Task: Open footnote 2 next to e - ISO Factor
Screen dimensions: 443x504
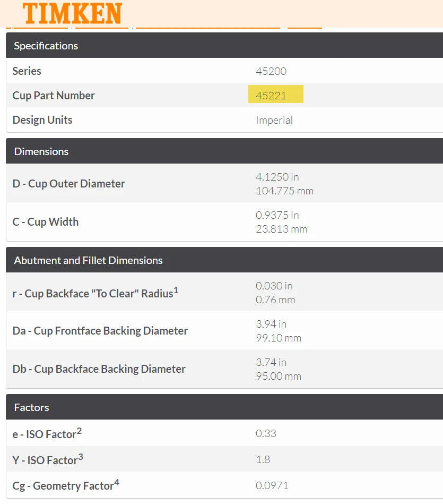Action: coord(79,431)
